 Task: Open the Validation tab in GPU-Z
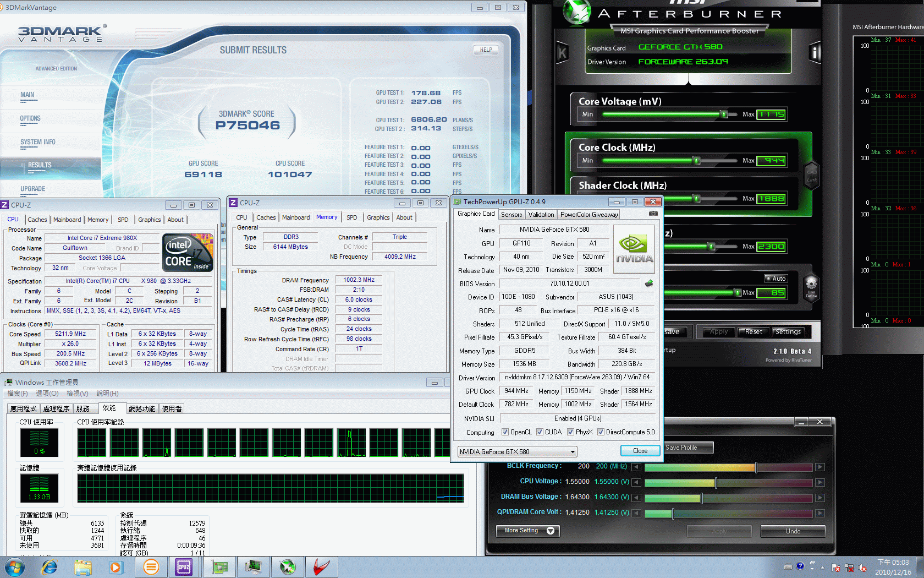(541, 215)
